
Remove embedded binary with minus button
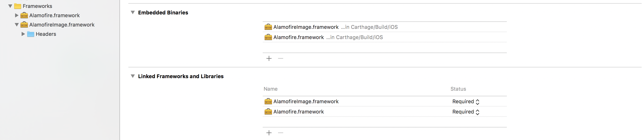[280, 58]
